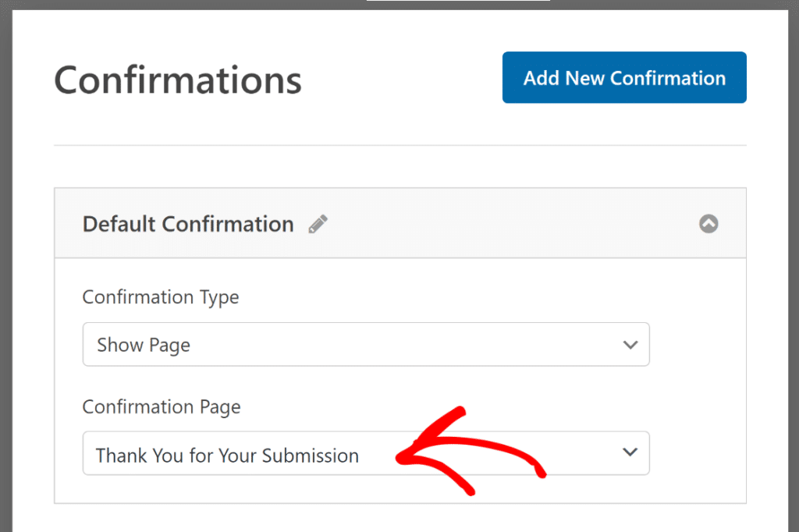Click the Confirmation Type label
The image size is (799, 532).
(x=161, y=297)
